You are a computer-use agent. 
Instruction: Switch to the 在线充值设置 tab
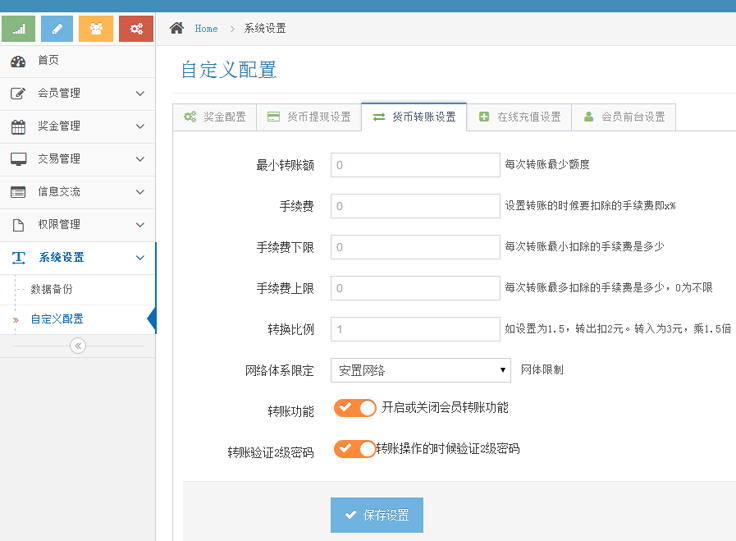pyautogui.click(x=519, y=117)
